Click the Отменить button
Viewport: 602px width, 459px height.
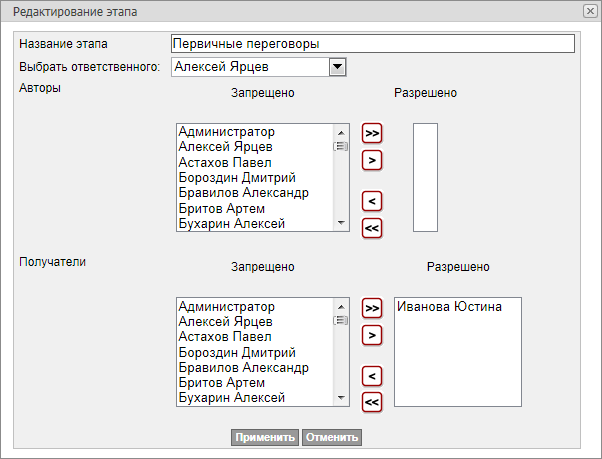331,437
